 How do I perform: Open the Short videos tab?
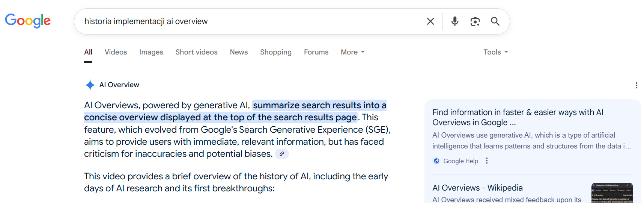click(197, 52)
